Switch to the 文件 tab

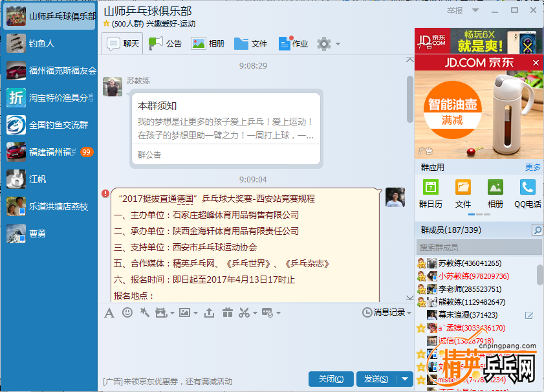pyautogui.click(x=250, y=44)
